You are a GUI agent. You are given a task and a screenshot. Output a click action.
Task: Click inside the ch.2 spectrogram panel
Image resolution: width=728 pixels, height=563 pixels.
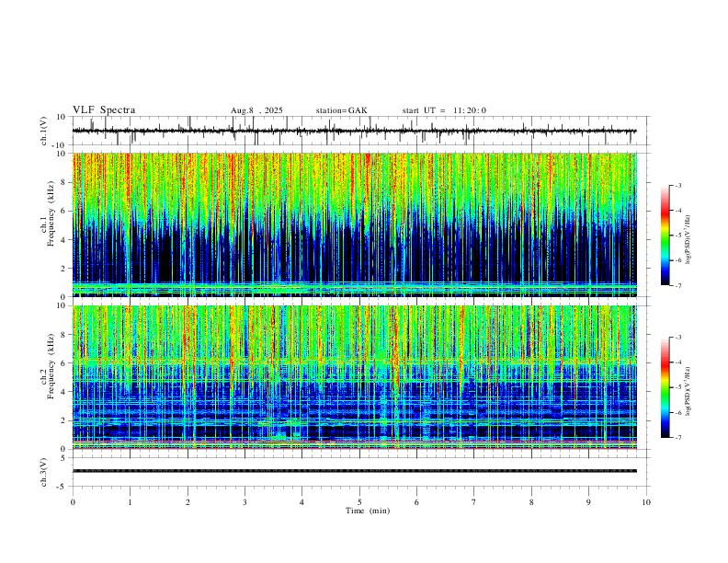(x=355, y=377)
